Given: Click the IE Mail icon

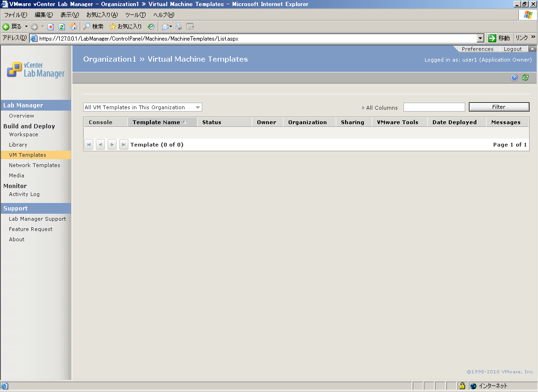Looking at the screenshot, I should pos(165,27).
